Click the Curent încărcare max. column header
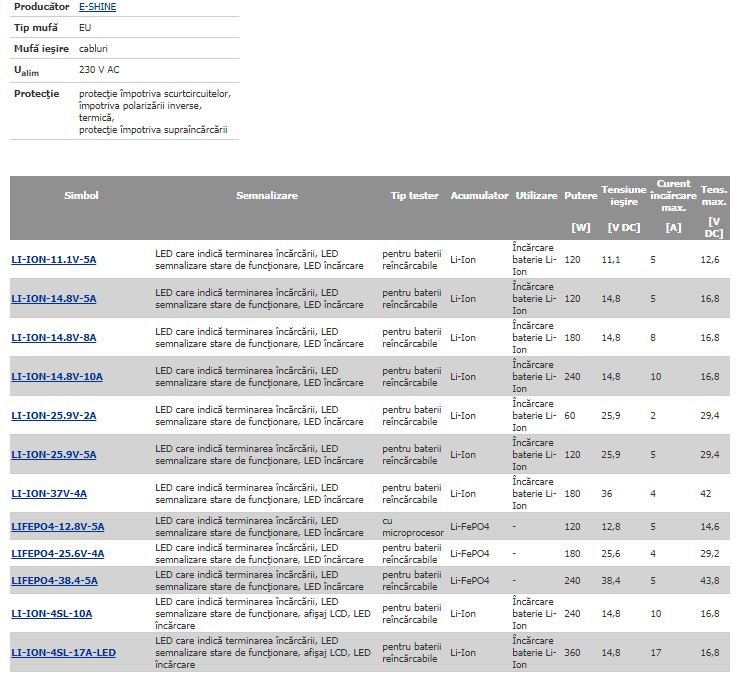This screenshot has height=679, width=739. point(673,196)
